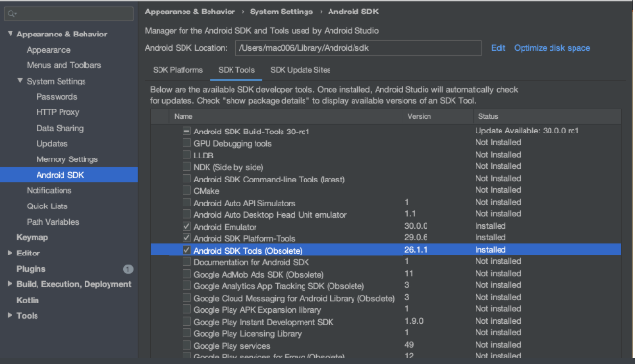Open Notifications settings

(x=49, y=190)
